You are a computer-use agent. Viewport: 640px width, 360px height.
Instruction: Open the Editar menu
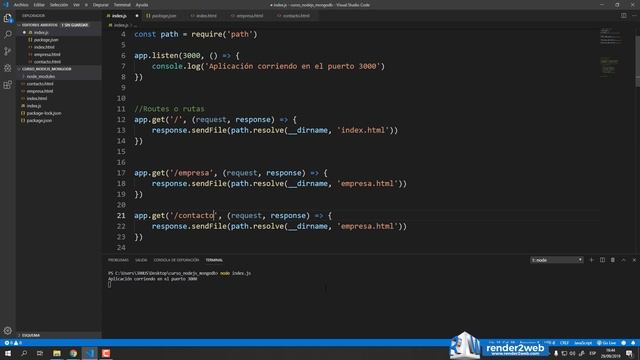click(x=39, y=5)
